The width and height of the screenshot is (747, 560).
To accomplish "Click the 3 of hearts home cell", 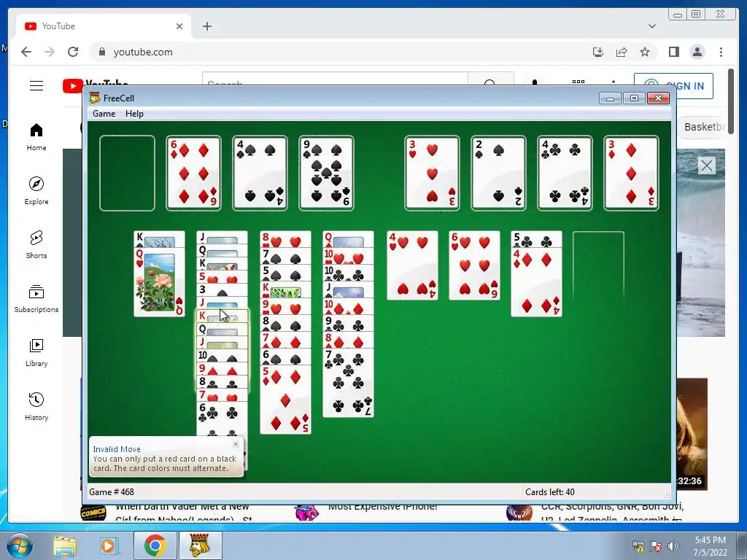I will [x=432, y=173].
